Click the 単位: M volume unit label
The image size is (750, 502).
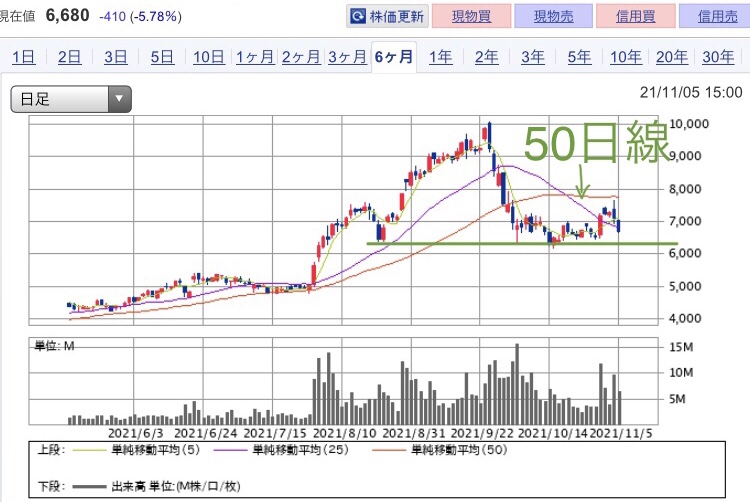pyautogui.click(x=55, y=346)
